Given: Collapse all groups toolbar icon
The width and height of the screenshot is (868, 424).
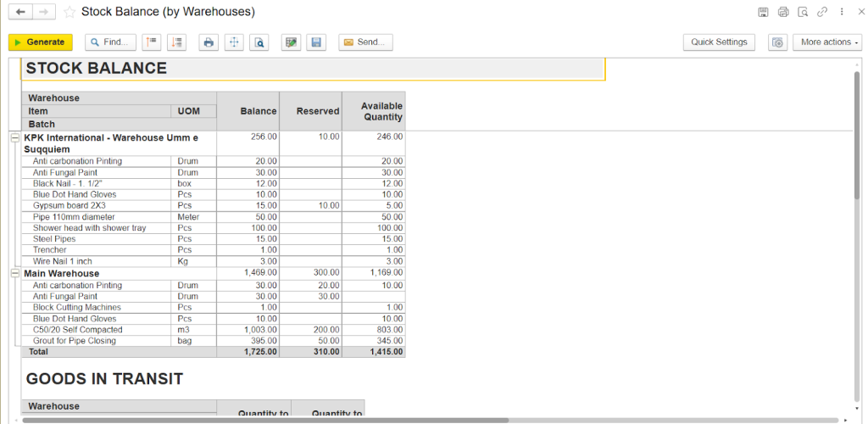Looking at the screenshot, I should tap(151, 42).
